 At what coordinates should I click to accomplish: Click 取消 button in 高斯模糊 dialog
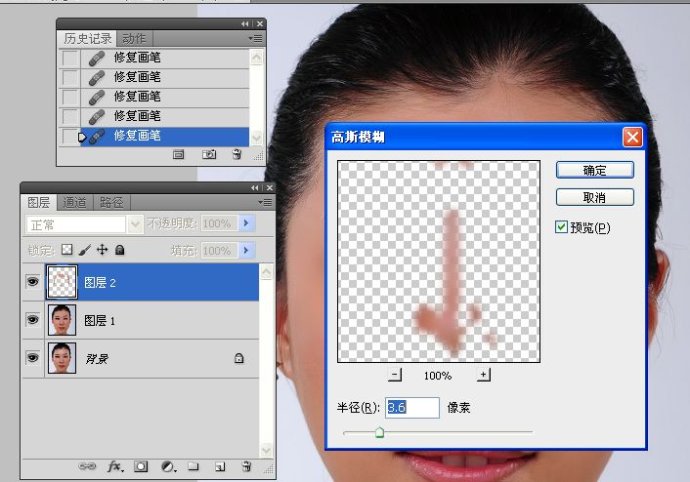coord(595,198)
